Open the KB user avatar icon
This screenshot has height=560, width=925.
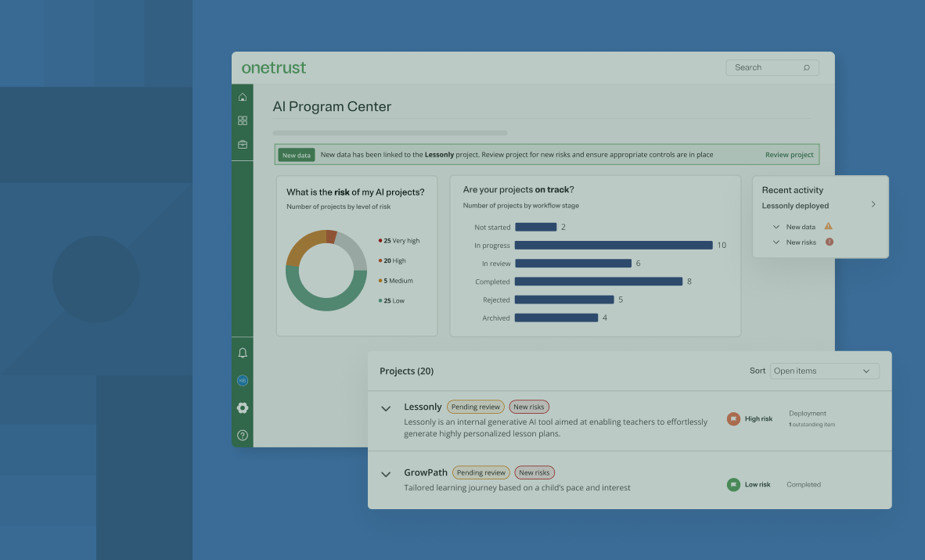[x=243, y=380]
